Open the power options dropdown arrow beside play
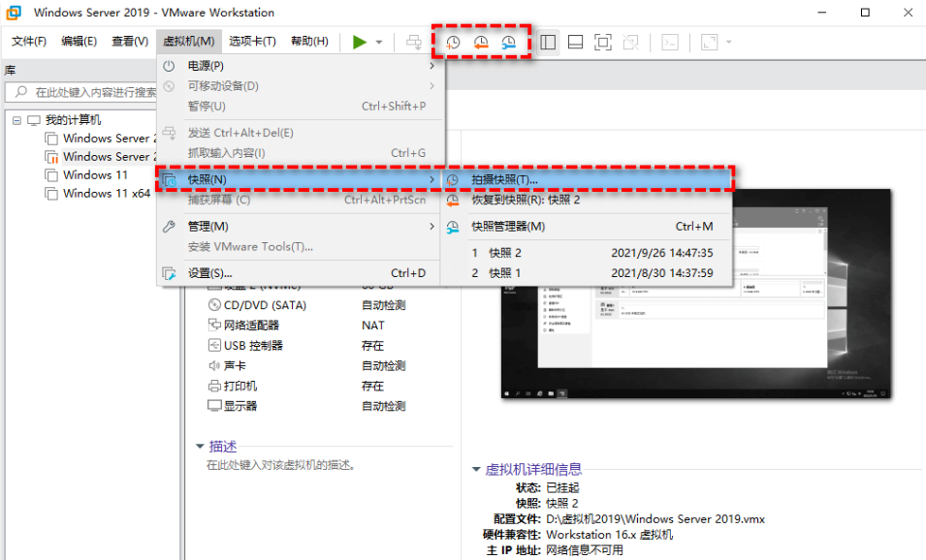Image resolution: width=926 pixels, height=560 pixels. coord(379,42)
